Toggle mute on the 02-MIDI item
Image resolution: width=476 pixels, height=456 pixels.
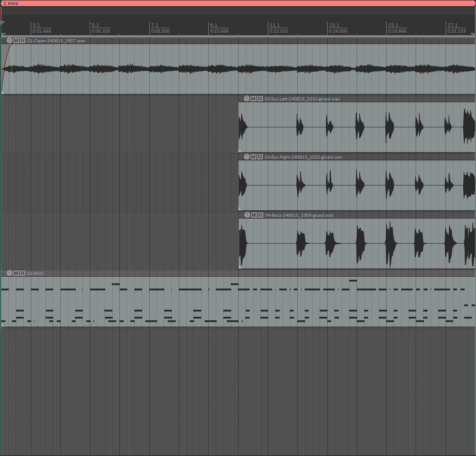[16, 273]
